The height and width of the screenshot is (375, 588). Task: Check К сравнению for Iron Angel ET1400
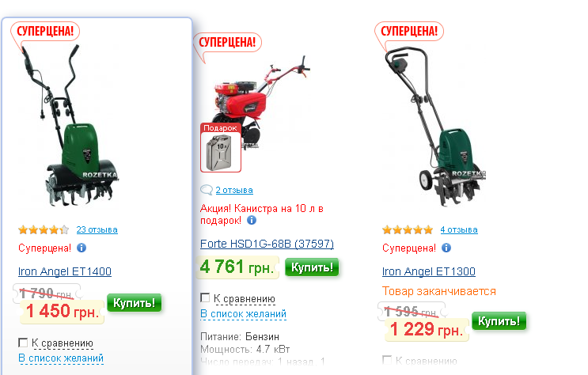[23, 343]
